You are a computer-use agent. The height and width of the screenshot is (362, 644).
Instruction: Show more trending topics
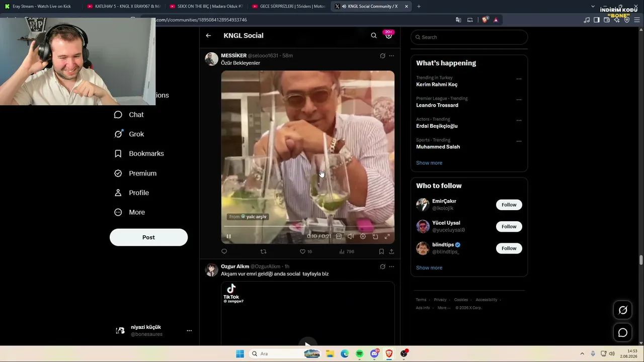click(429, 163)
